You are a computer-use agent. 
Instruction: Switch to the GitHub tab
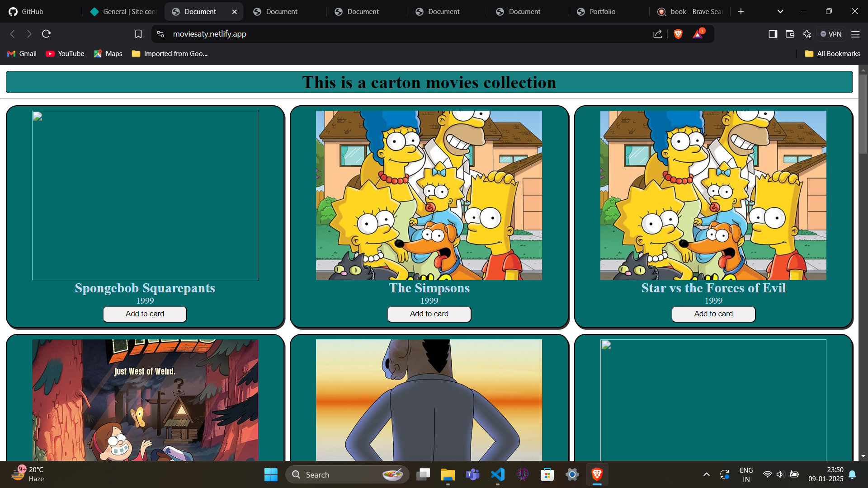tap(42, 12)
